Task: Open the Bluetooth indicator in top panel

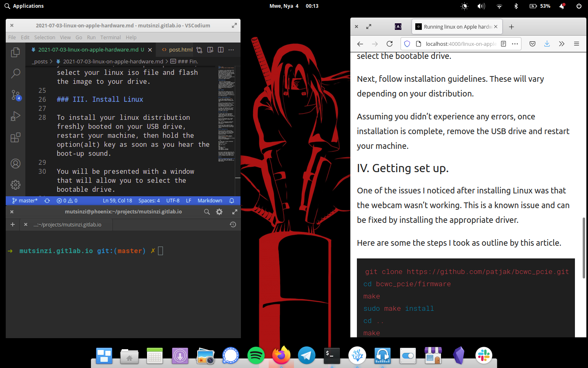Action: [516, 6]
